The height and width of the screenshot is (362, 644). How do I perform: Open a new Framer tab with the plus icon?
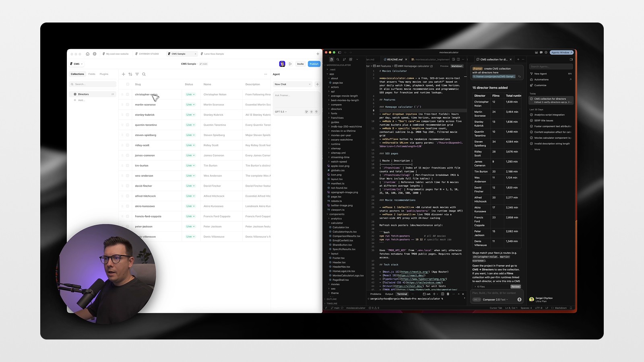pos(318,54)
